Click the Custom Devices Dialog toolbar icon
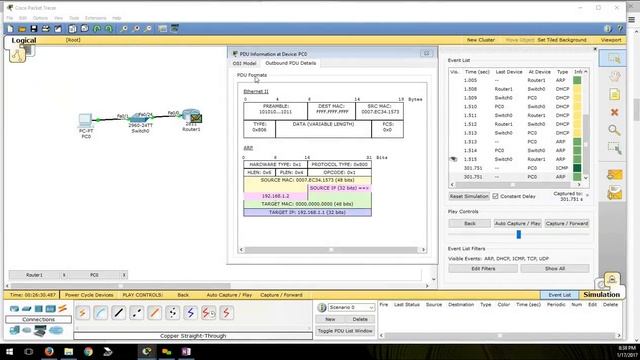 175,29
